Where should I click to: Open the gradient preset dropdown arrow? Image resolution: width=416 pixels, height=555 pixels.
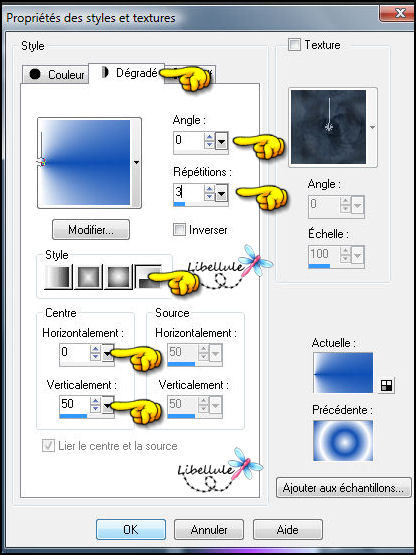pyautogui.click(x=136, y=162)
